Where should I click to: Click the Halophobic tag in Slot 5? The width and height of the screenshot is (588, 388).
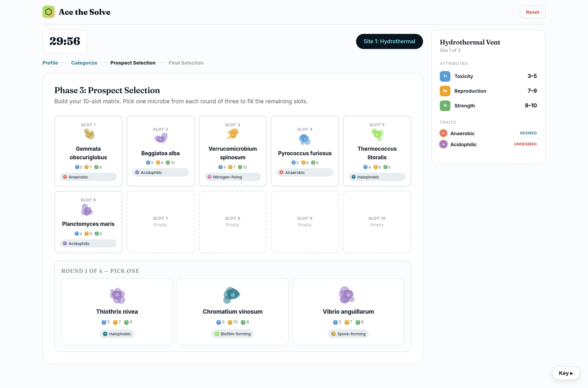[x=377, y=177]
